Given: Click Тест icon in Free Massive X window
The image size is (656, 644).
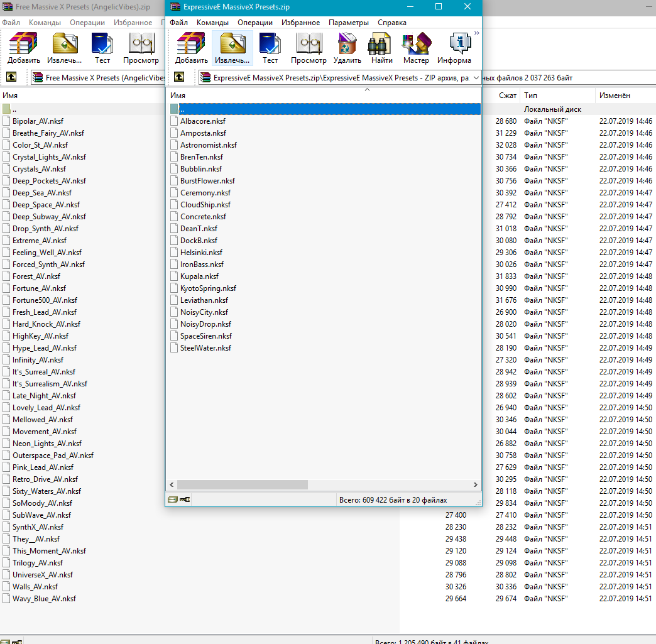Looking at the screenshot, I should (102, 48).
